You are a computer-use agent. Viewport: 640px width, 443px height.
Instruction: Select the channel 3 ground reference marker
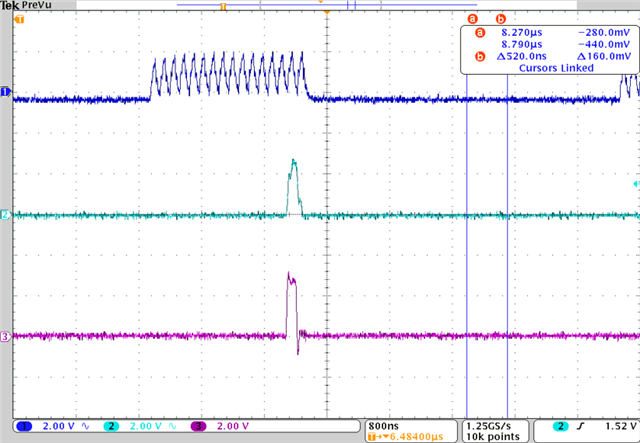point(5,337)
